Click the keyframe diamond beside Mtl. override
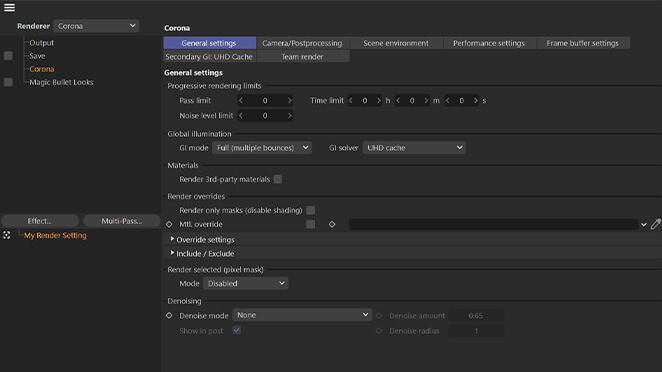 point(169,224)
